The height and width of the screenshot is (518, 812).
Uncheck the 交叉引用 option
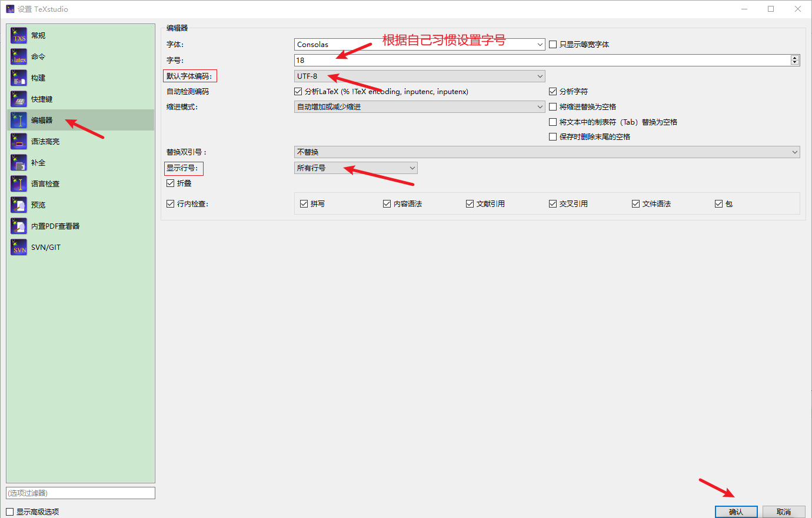click(553, 203)
